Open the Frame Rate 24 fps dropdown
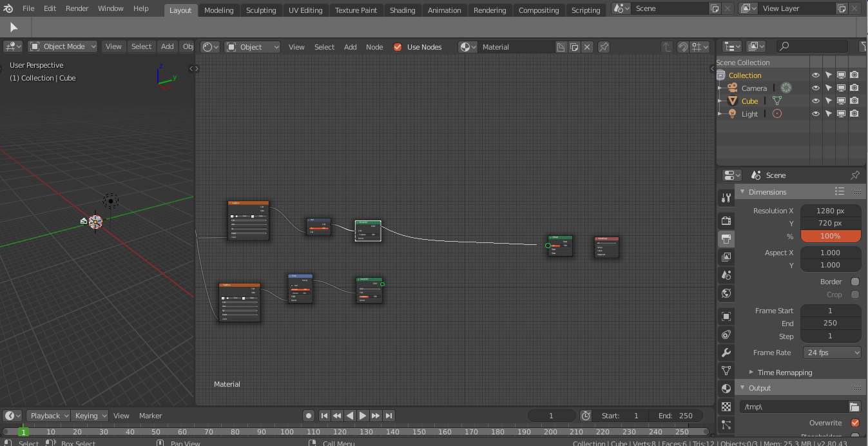Screen dimensions: 868x446 (832, 353)
